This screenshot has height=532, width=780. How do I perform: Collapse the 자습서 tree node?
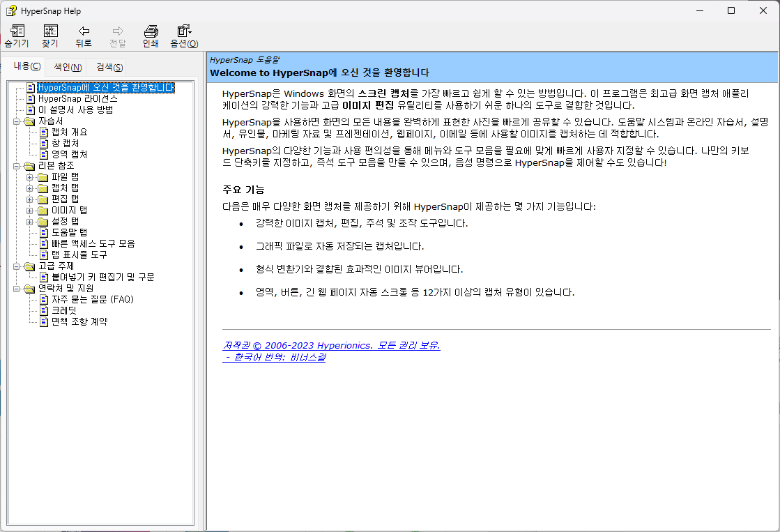pyautogui.click(x=17, y=121)
